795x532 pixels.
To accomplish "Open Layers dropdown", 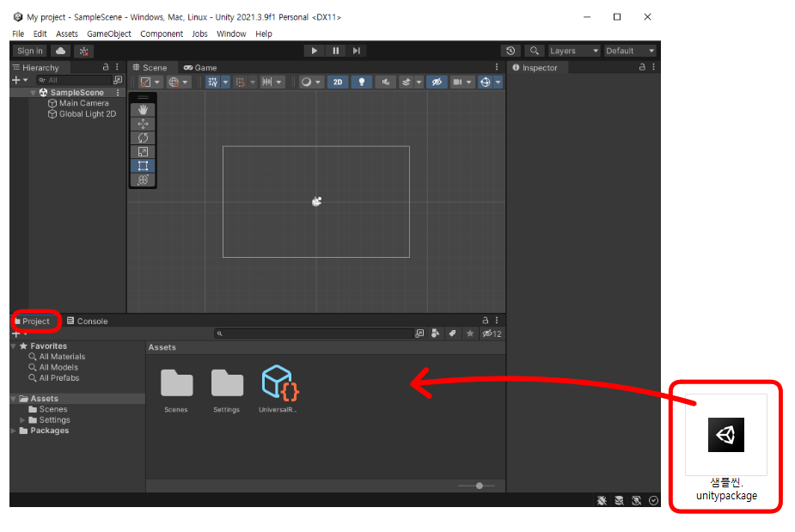I will (574, 51).
